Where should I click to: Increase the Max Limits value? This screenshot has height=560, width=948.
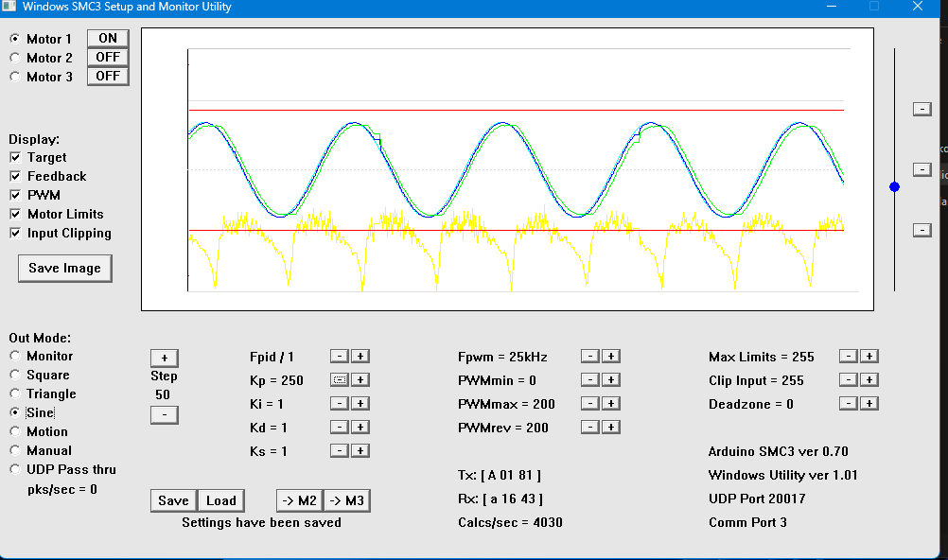click(869, 357)
